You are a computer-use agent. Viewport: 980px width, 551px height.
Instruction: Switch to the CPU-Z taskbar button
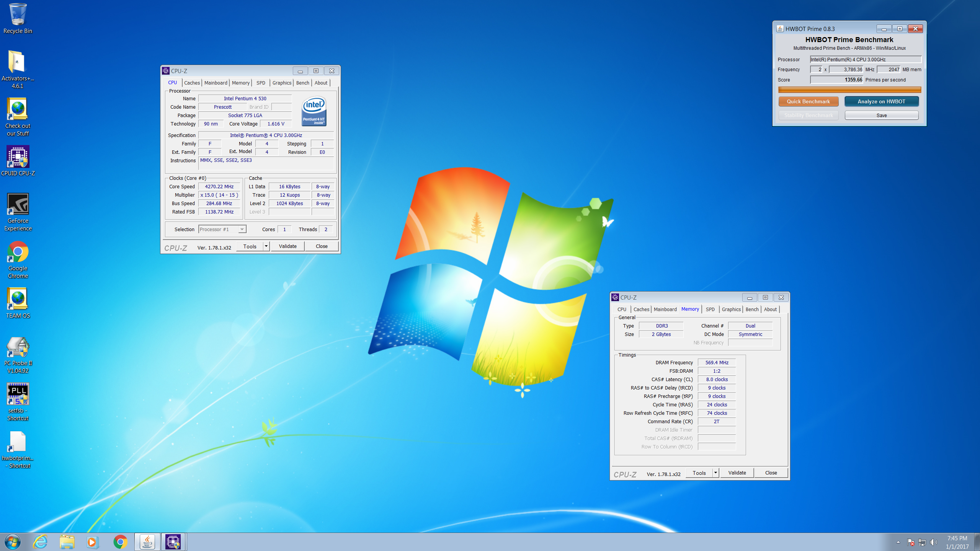tap(173, 542)
